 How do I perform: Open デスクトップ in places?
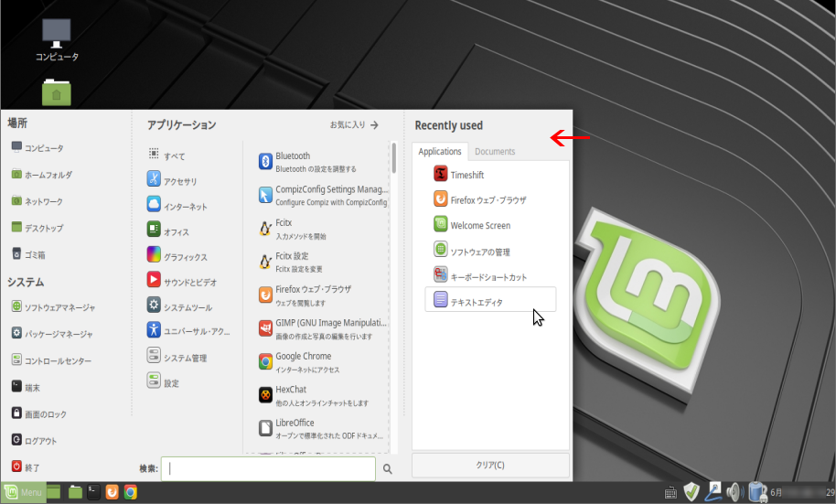(x=37, y=228)
